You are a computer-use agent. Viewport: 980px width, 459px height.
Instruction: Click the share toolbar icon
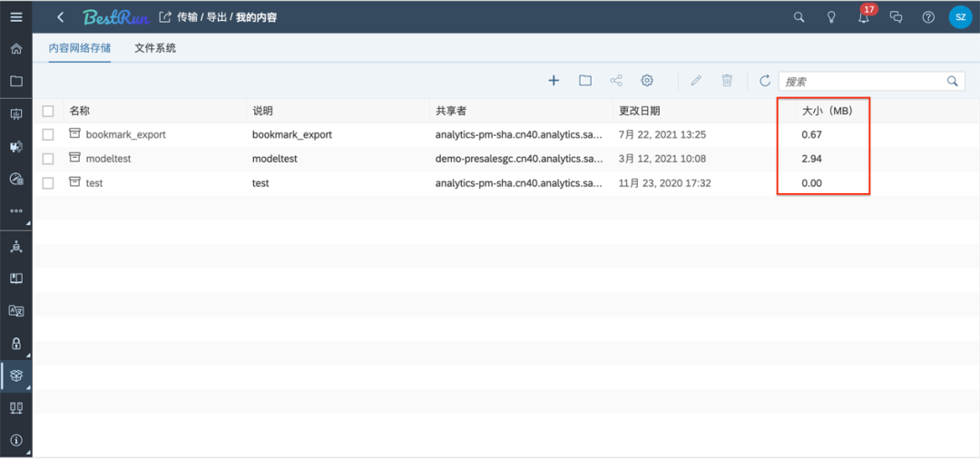tap(616, 81)
